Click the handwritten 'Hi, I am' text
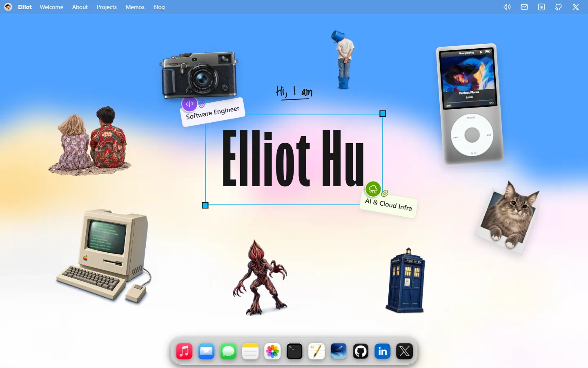Image resolution: width=588 pixels, height=368 pixels. point(294,92)
